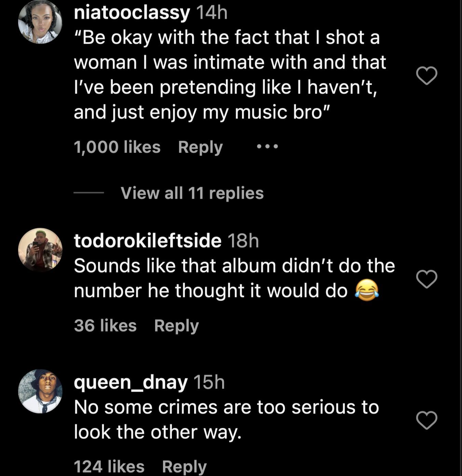Open niatooclassy's profile picture
Image resolution: width=462 pixels, height=476 pixels.
(x=40, y=22)
